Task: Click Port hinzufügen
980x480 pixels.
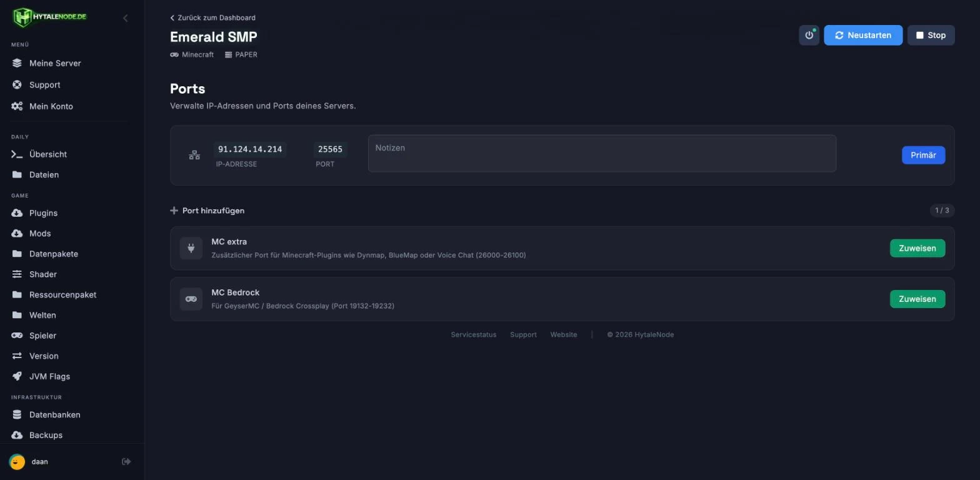Action: [207, 211]
